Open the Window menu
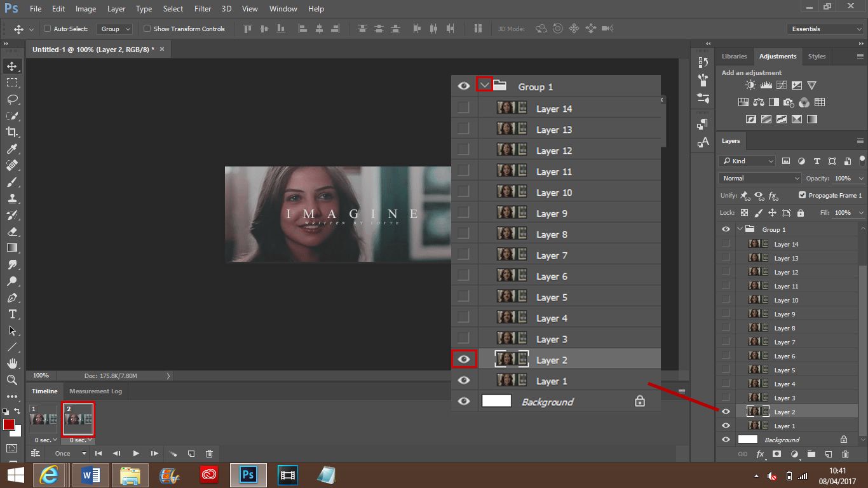 283,9
